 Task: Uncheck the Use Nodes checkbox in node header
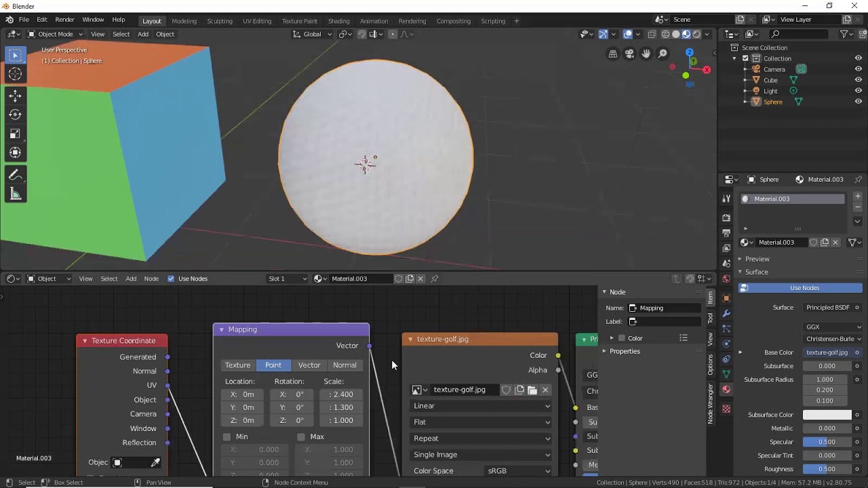point(171,279)
